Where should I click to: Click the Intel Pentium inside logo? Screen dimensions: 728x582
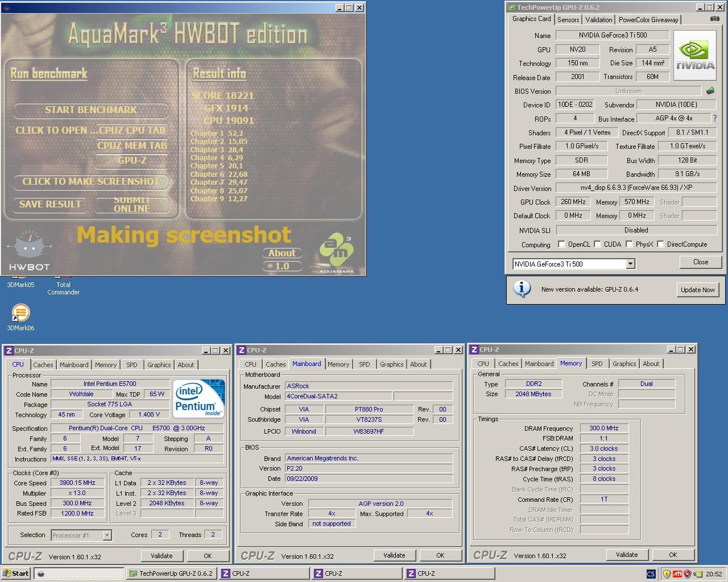[x=198, y=398]
